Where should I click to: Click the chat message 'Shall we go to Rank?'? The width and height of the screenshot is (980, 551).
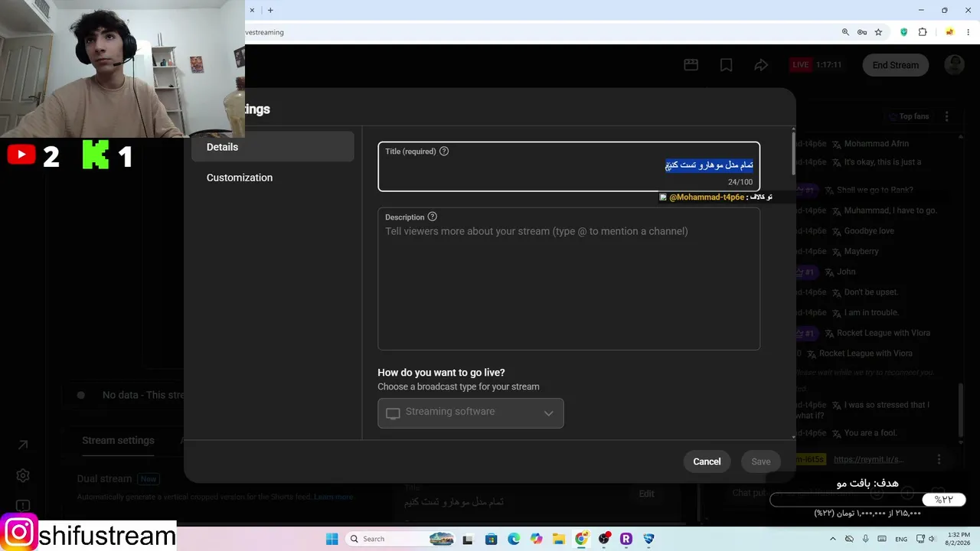pyautogui.click(x=874, y=190)
